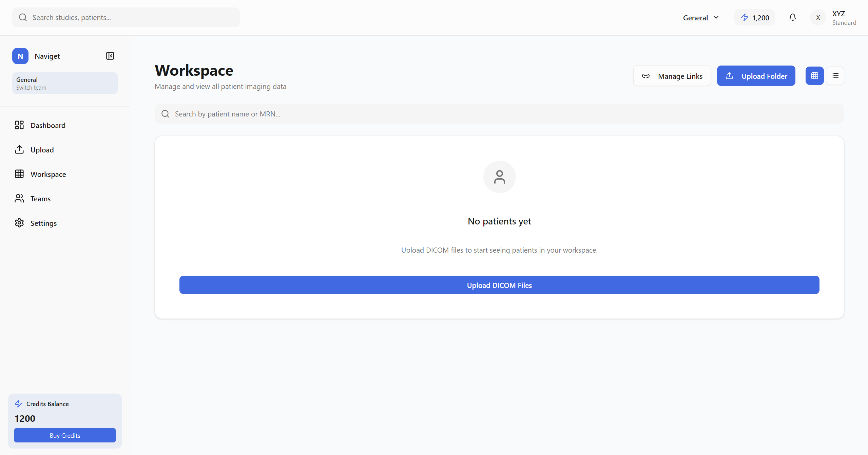
Task: Click the Upload Folder button
Action: click(756, 76)
